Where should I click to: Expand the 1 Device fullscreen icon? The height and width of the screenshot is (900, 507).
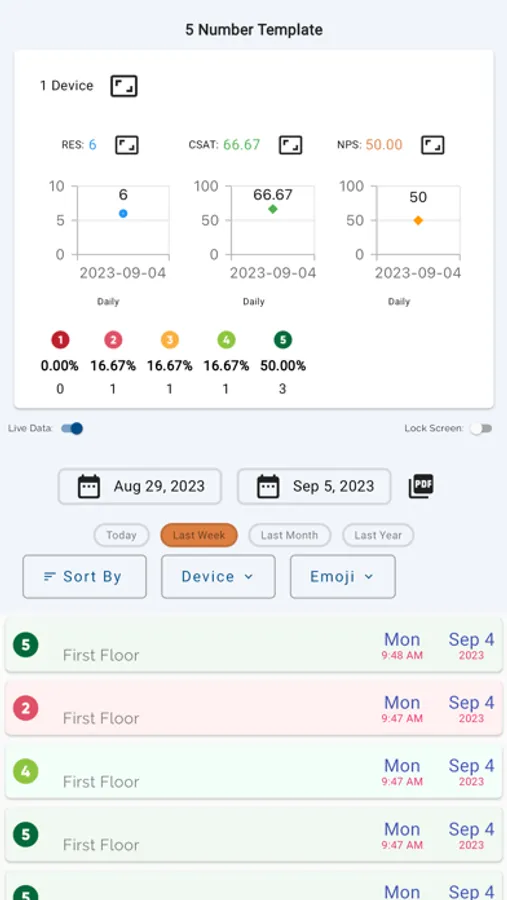point(124,86)
